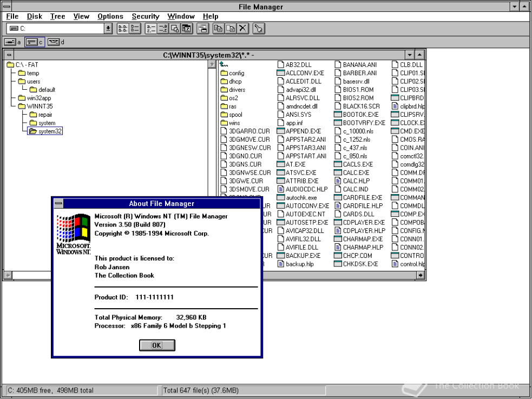Open the View menu
The width and height of the screenshot is (532, 399).
pos(81,16)
